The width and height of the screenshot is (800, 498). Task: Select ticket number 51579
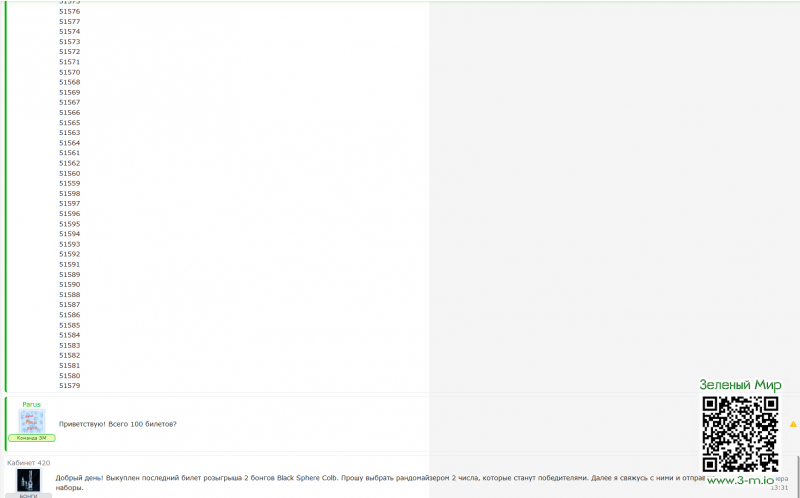69,386
